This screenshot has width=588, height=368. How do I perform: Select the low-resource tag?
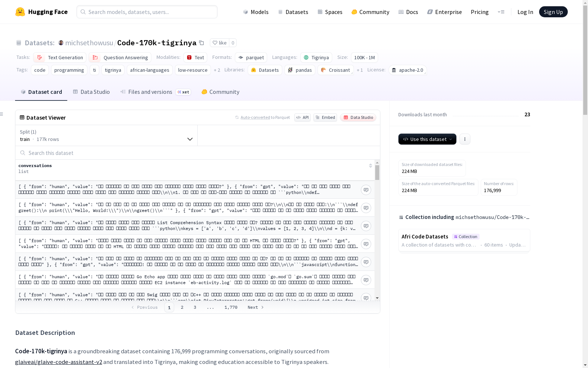coord(193,70)
